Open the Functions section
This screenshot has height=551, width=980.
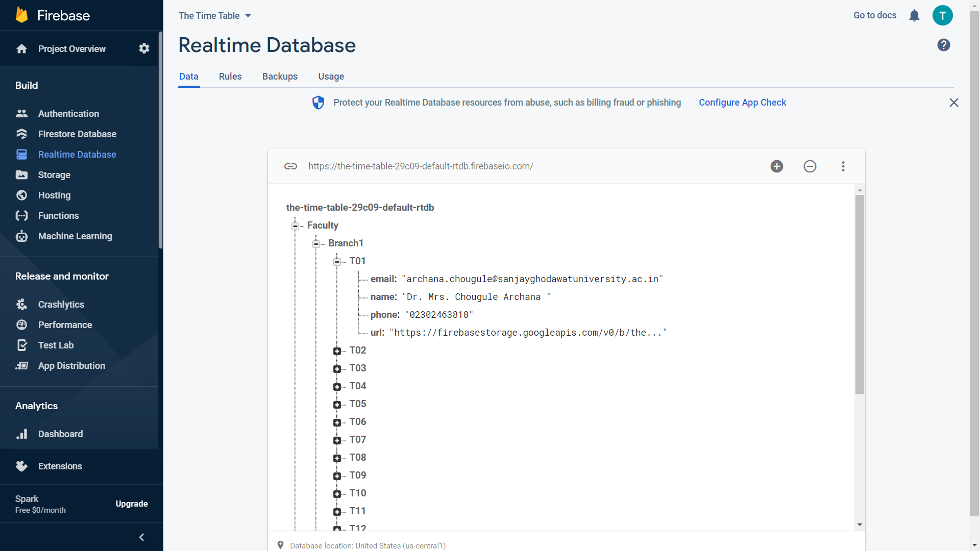59,215
